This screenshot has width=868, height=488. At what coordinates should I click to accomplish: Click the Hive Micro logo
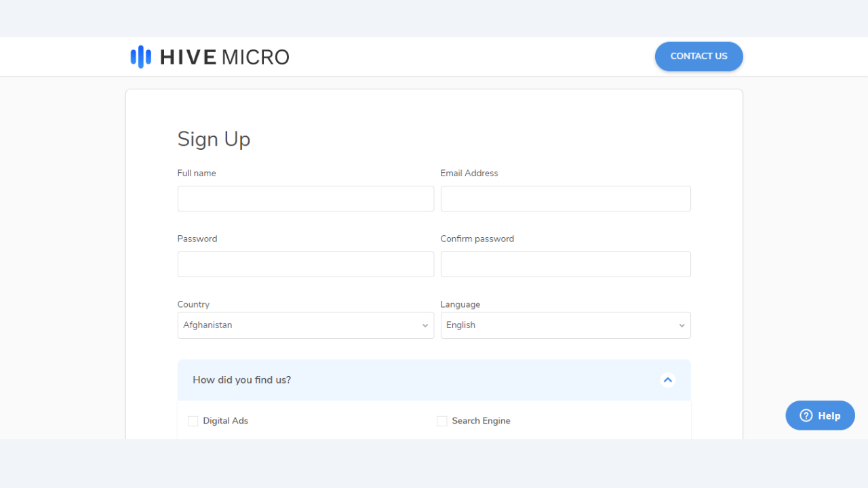pyautogui.click(x=210, y=57)
